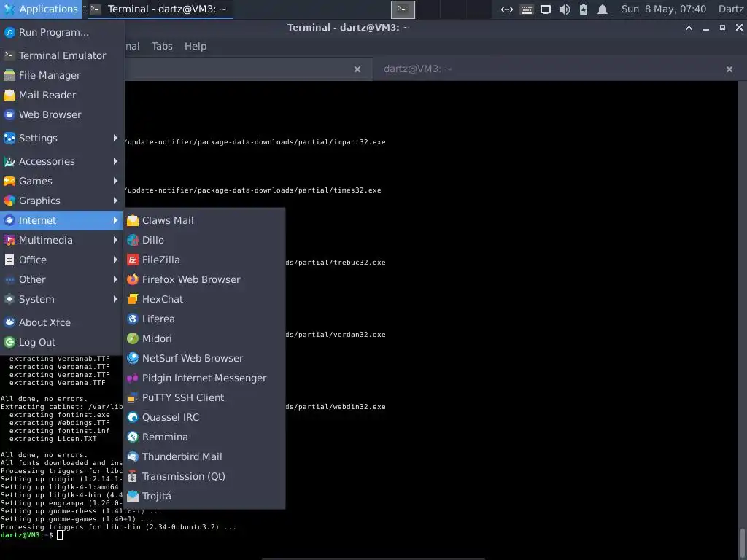Viewport: 747px width, 560px height.
Task: Expand the Games submenu
Action: pos(61,181)
